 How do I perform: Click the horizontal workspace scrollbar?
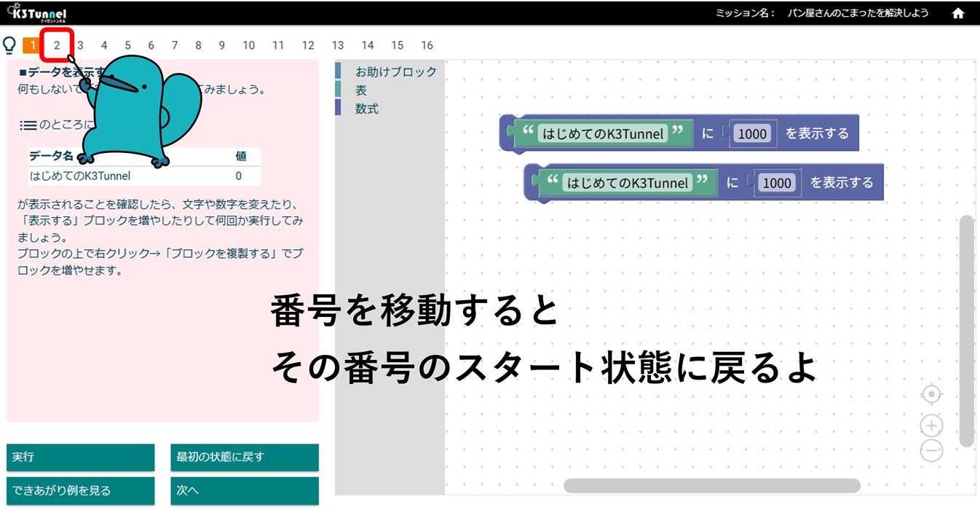tap(711, 485)
